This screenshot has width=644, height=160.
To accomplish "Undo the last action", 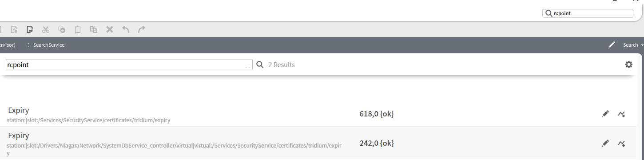I will (x=126, y=30).
